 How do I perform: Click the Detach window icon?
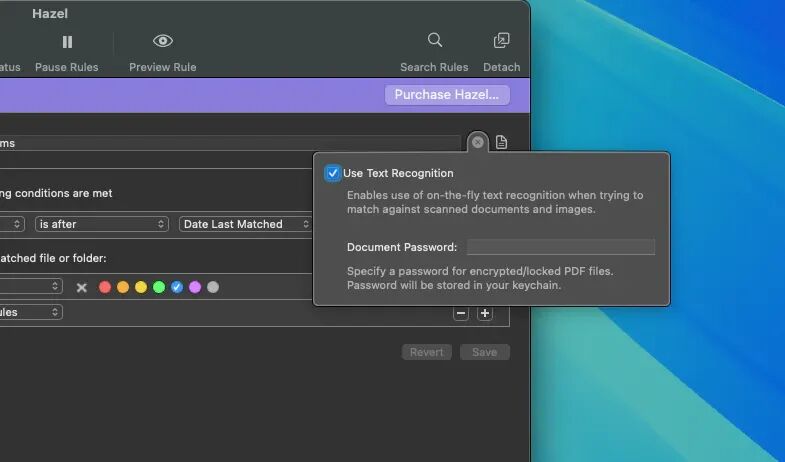(x=501, y=41)
